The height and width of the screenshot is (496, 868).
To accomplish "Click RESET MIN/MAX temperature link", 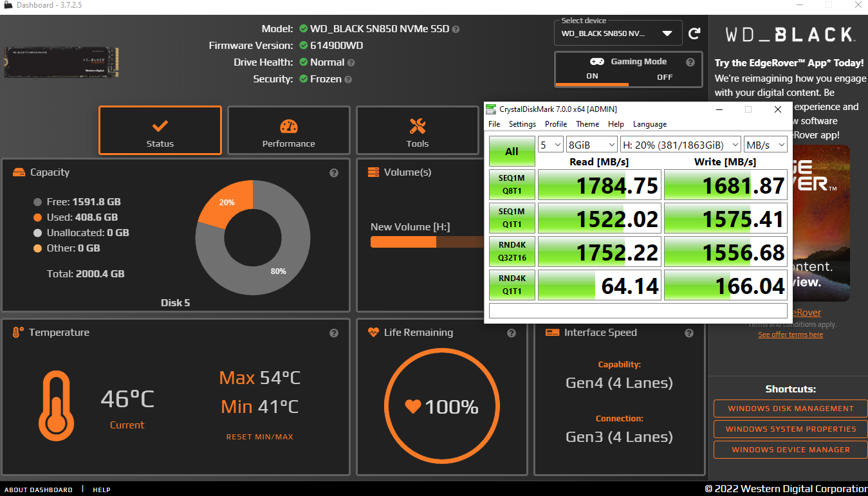I will point(259,437).
